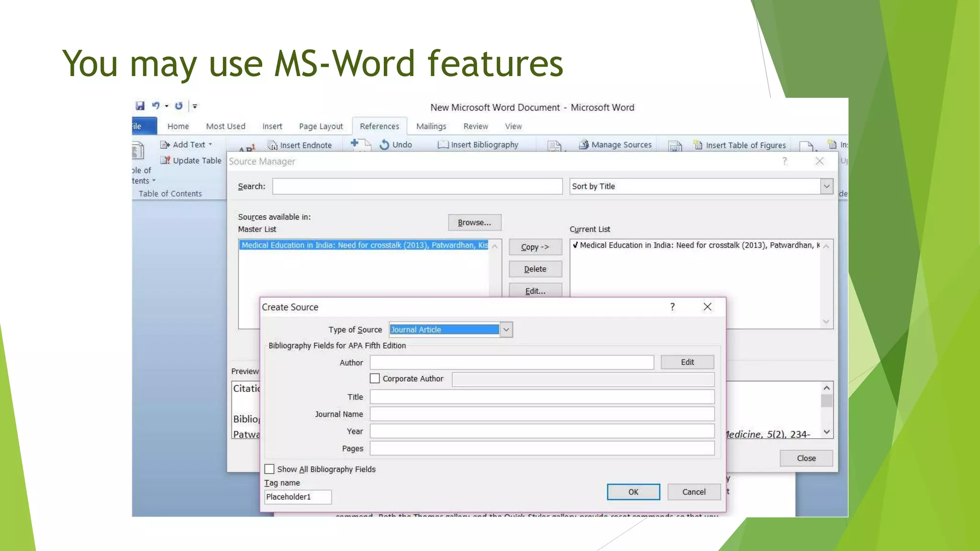Click the Table of Contents icon
This screenshot has width=980, height=551.
coord(137,151)
